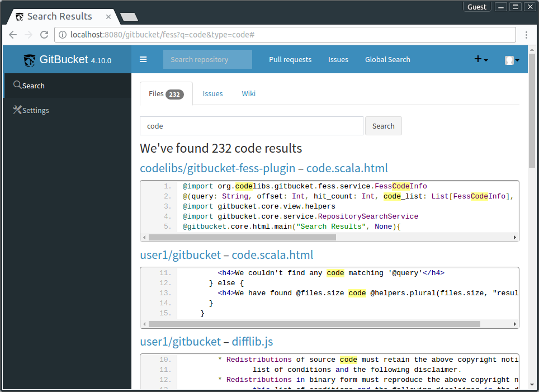Reload the page with refresh icon
The image size is (539, 392).
point(44,35)
